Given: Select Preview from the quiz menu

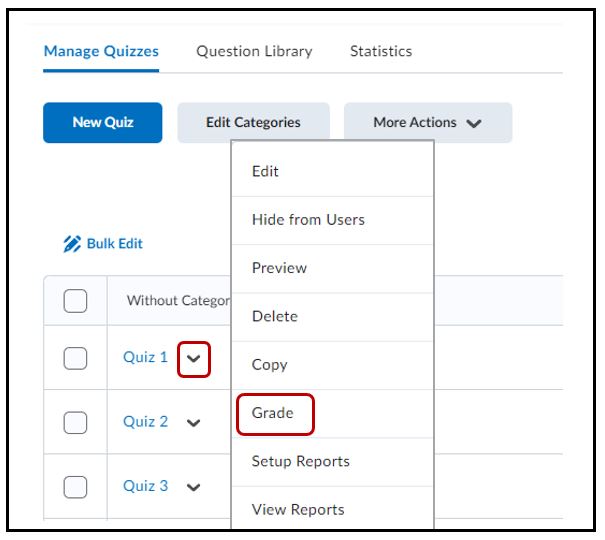Looking at the screenshot, I should (x=279, y=268).
